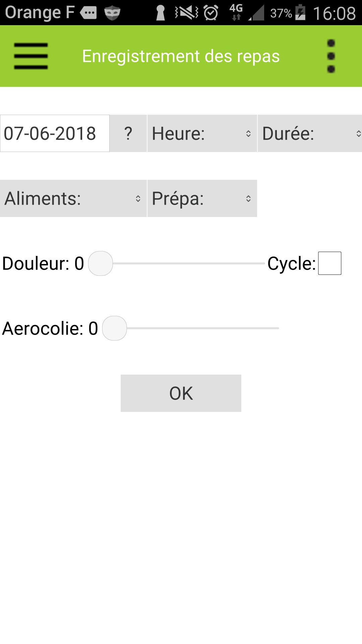
Task: Click the Douleur slider handle
Action: [x=101, y=263]
